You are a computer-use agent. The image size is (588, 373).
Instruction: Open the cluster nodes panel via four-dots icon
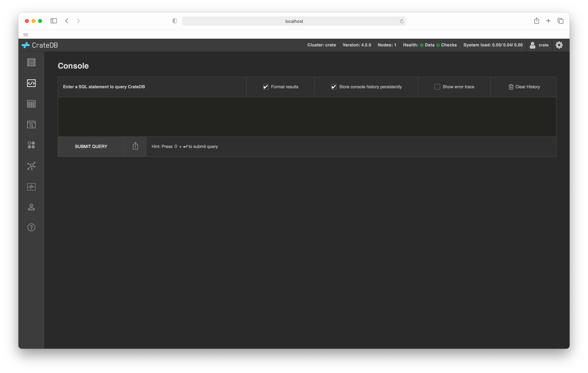31,145
